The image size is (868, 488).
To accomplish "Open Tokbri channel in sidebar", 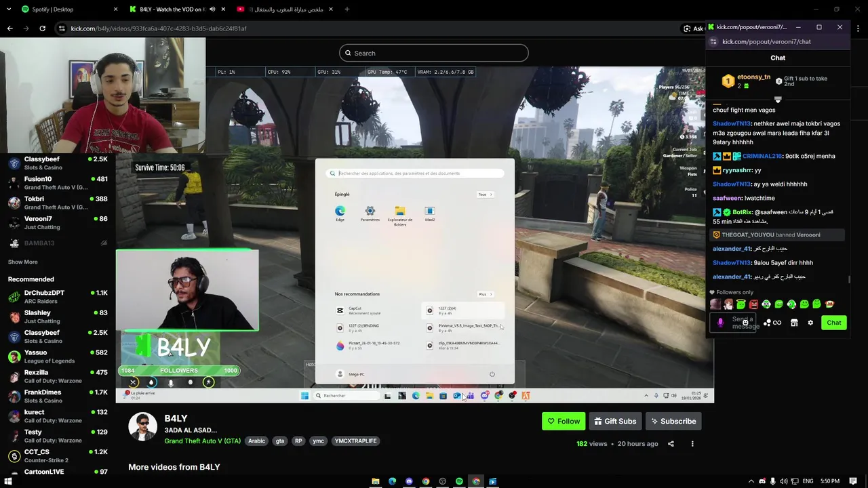I will pyautogui.click(x=58, y=203).
